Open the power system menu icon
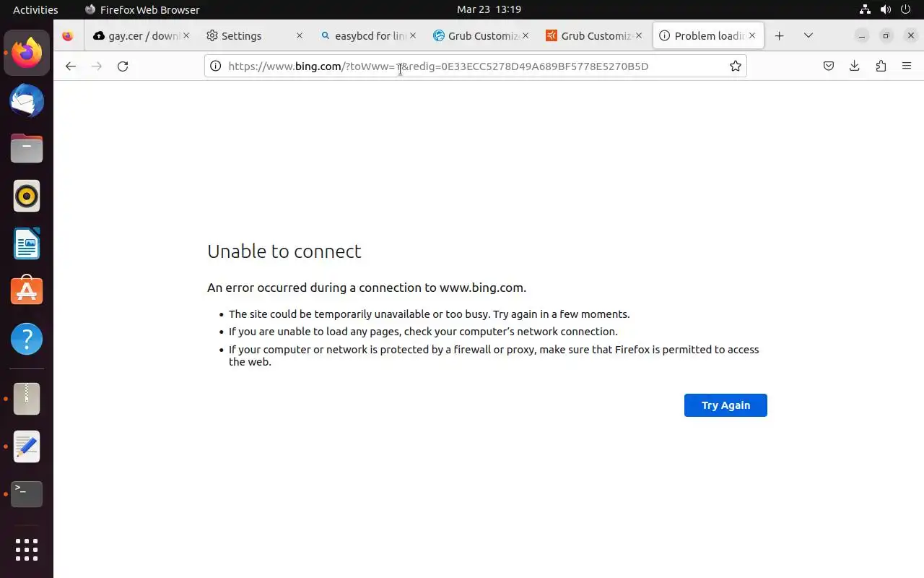 [x=905, y=9]
